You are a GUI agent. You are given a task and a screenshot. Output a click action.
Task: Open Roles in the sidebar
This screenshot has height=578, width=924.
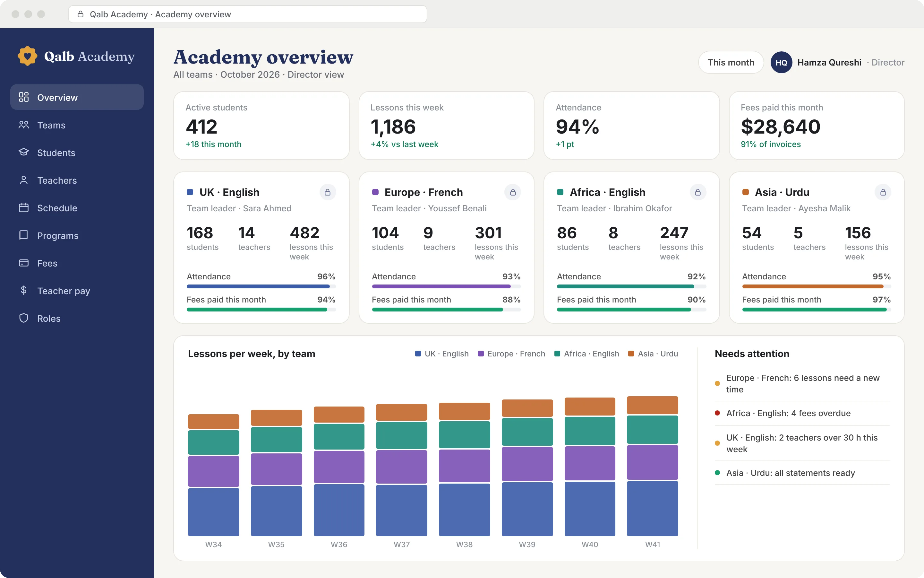coord(77,318)
